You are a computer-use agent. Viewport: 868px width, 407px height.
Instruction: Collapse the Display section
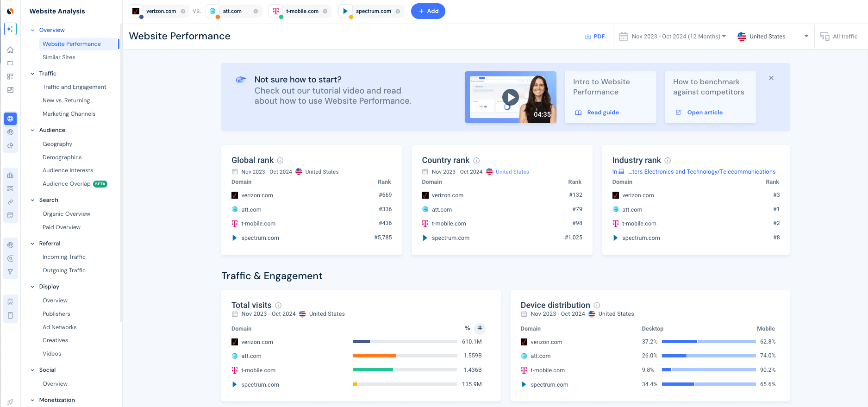[32, 287]
